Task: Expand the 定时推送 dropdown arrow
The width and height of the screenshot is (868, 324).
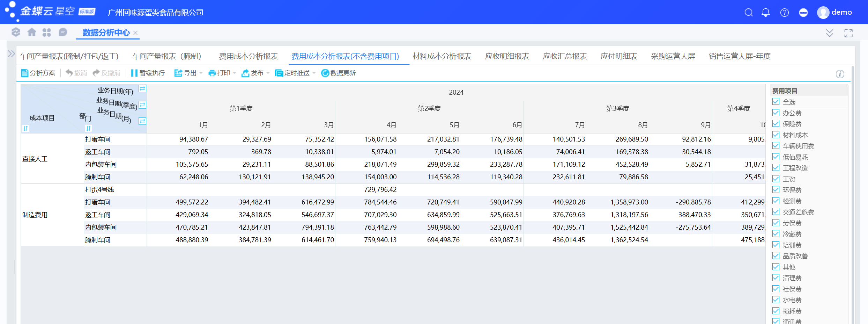Action: point(314,73)
